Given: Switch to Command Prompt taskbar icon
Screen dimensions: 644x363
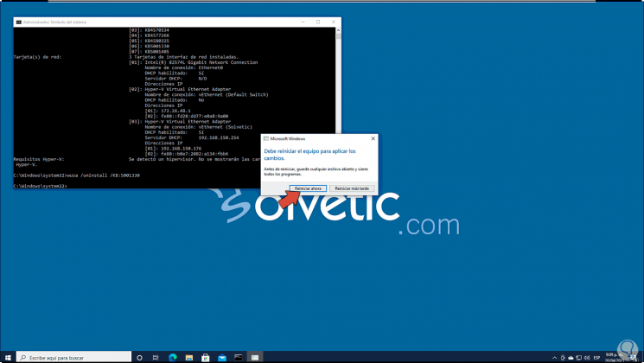Looking at the screenshot, I should (x=239, y=358).
